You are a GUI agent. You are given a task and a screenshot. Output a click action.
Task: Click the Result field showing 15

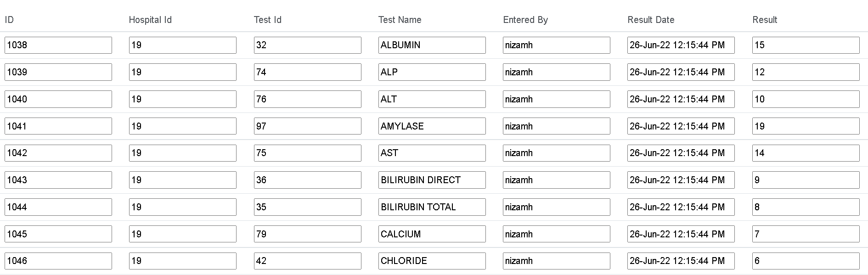pyautogui.click(x=806, y=45)
